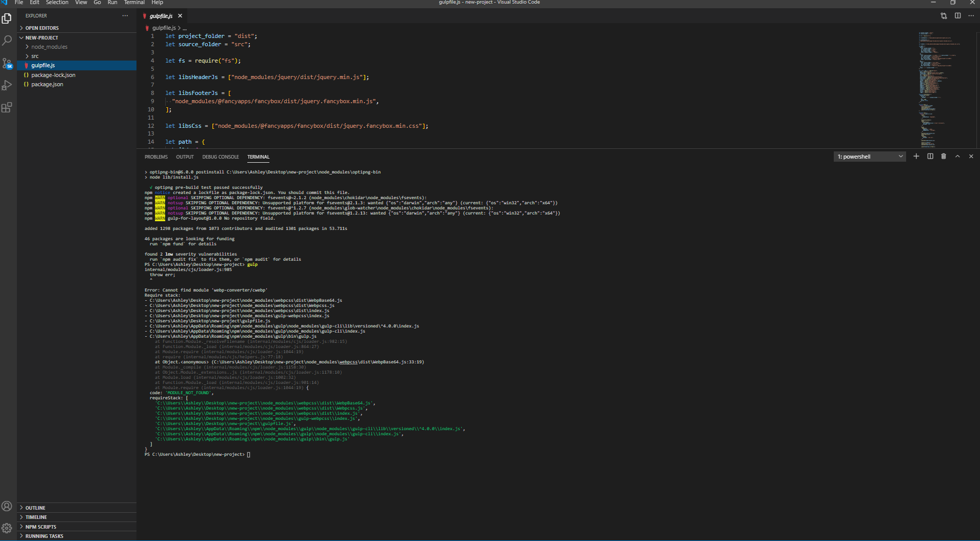Switch to the Problems tab
Viewport: 980px width, 541px height.
tap(156, 157)
